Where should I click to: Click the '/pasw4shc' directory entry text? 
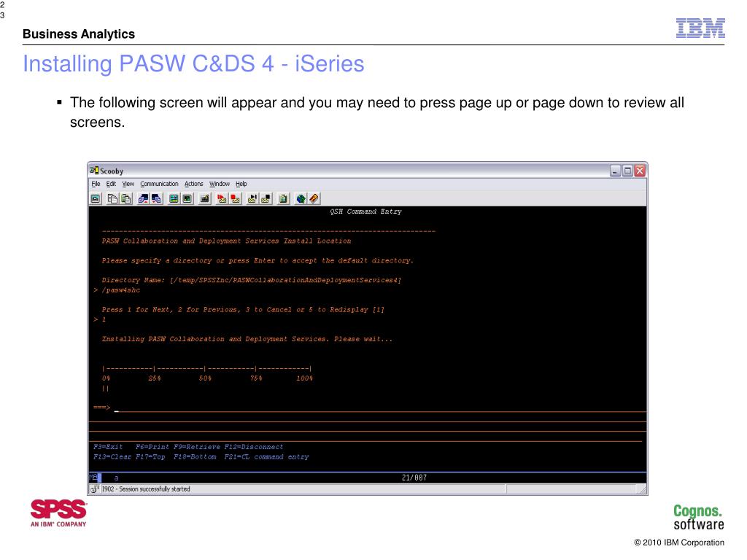[x=121, y=290]
